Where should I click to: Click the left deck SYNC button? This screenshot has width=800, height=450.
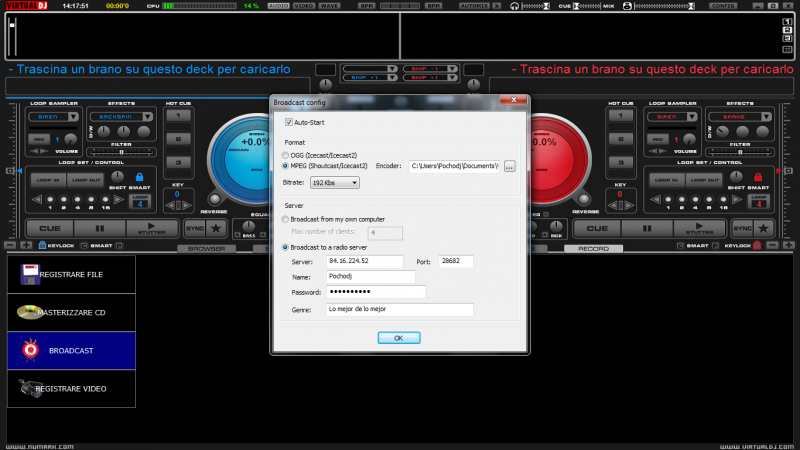[x=195, y=229]
